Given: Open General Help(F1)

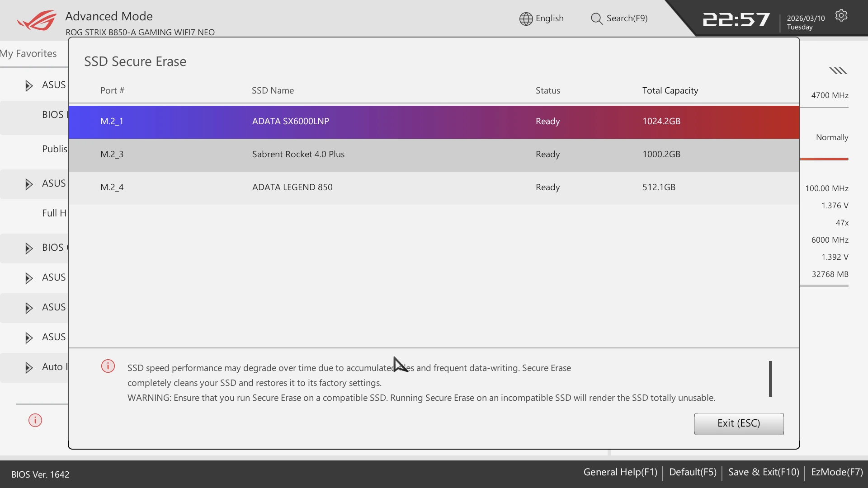Looking at the screenshot, I should tap(620, 472).
